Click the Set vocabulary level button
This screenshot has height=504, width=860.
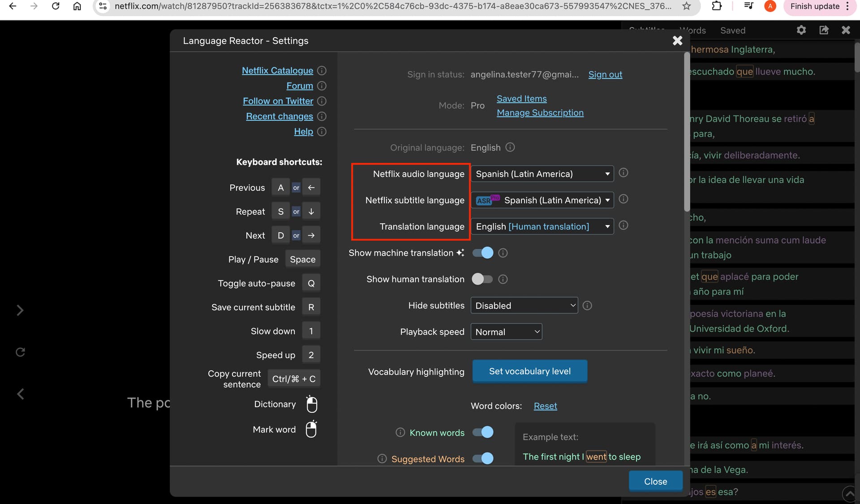(529, 371)
